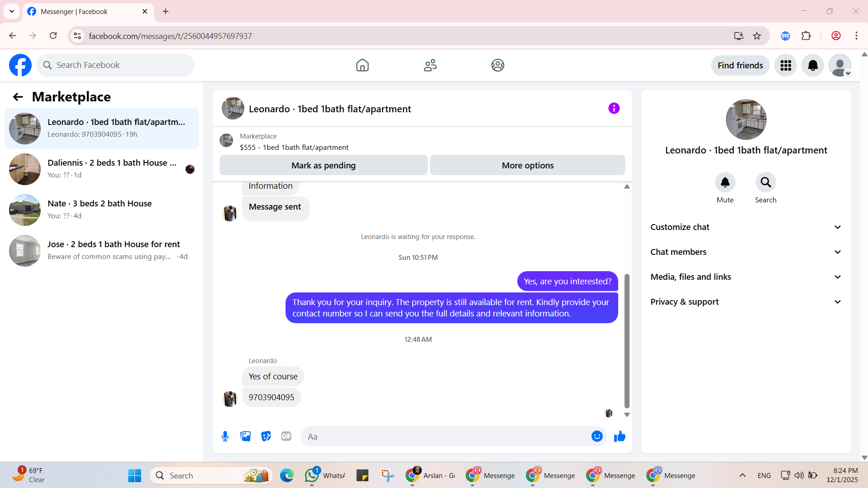This screenshot has width=868, height=488.
Task: Open the Friends icon in top navigation
Action: pyautogui.click(x=430, y=65)
